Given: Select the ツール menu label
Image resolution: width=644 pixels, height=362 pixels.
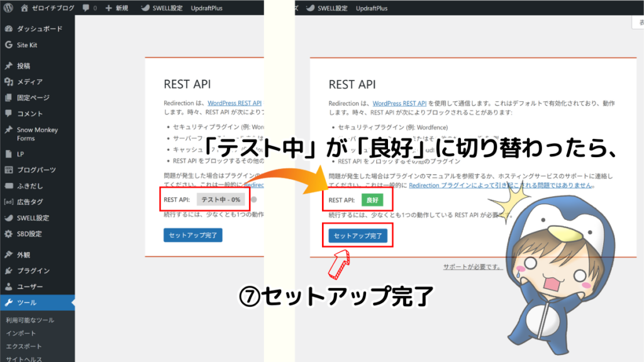Looking at the screenshot, I should tap(26, 302).
